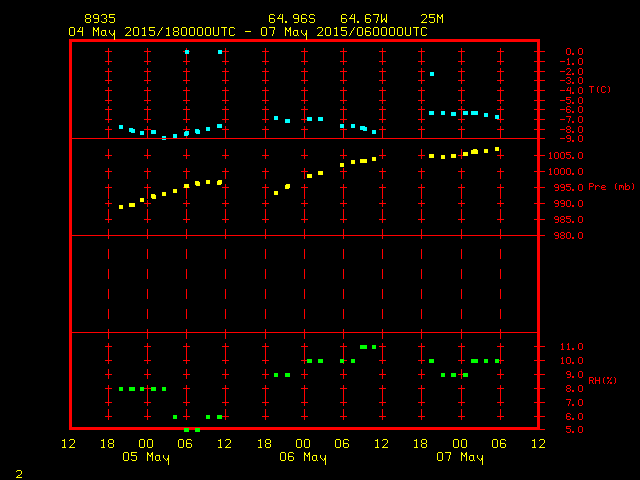Click temperature axis value '-7.0'
Viewport: 640px width, 480px height.
click(571, 120)
